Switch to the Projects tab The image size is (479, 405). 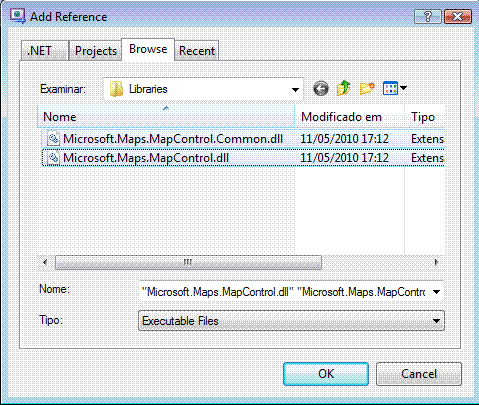point(95,51)
